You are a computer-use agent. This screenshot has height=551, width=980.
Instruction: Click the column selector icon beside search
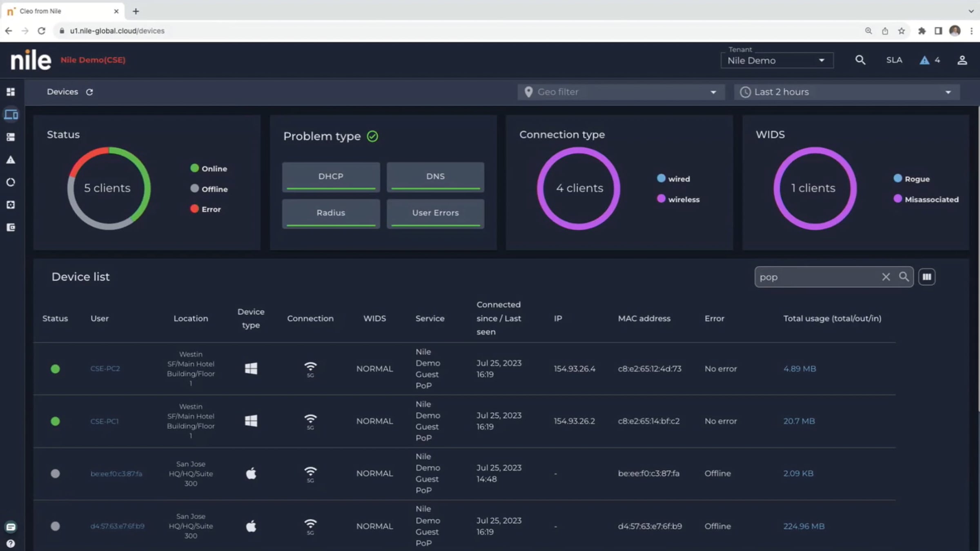(927, 277)
